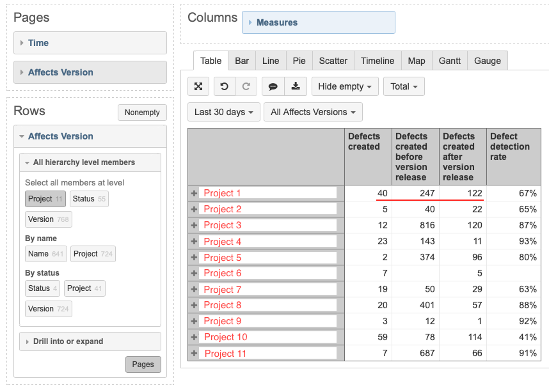Switch to the Gantt tab
Viewport: 549px width, 392px height.
450,61
